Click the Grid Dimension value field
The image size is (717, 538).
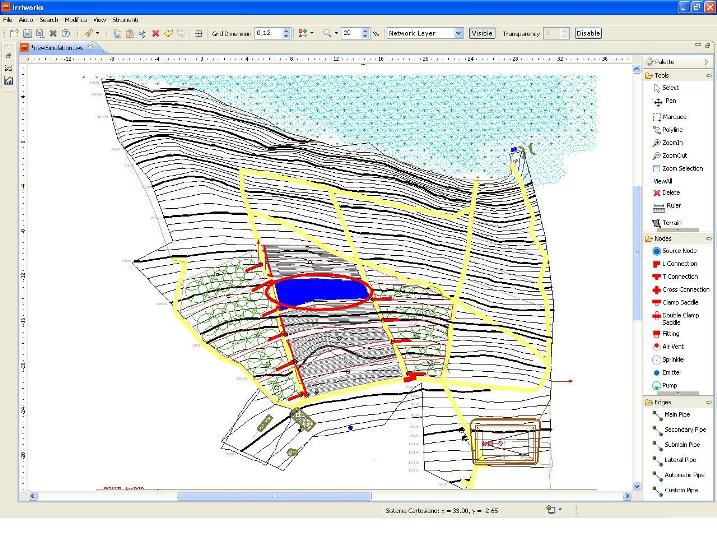click(x=267, y=33)
